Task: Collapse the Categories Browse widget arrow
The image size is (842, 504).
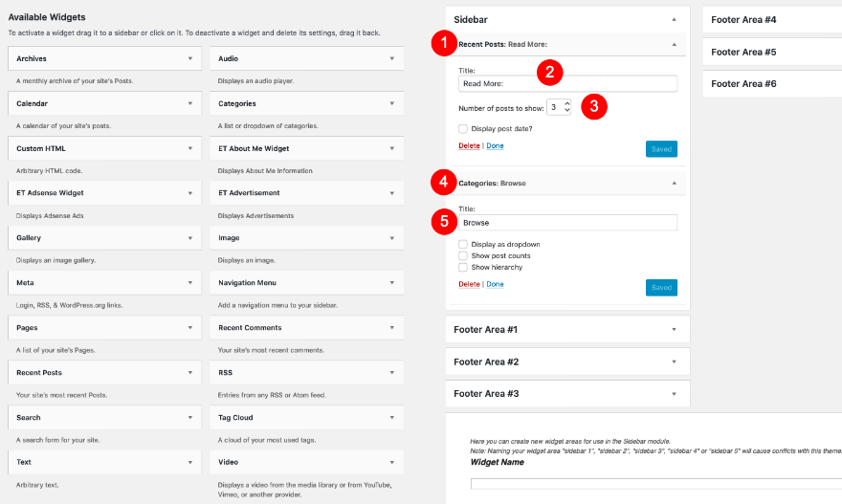Action: [x=674, y=183]
